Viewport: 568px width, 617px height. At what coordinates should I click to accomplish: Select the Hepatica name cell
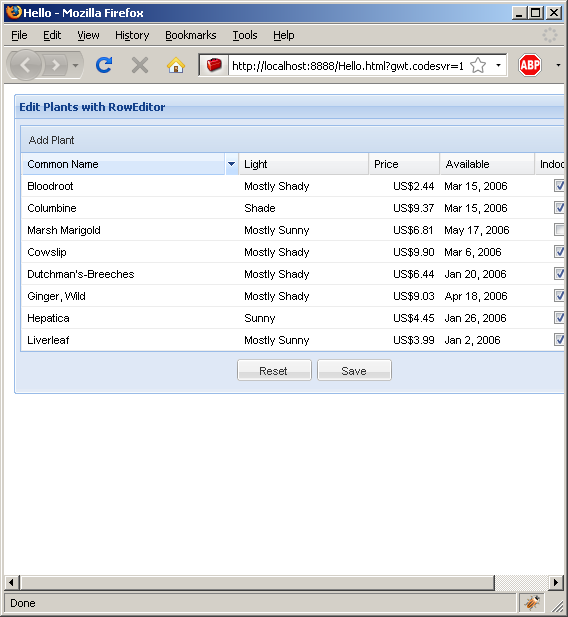coord(130,318)
